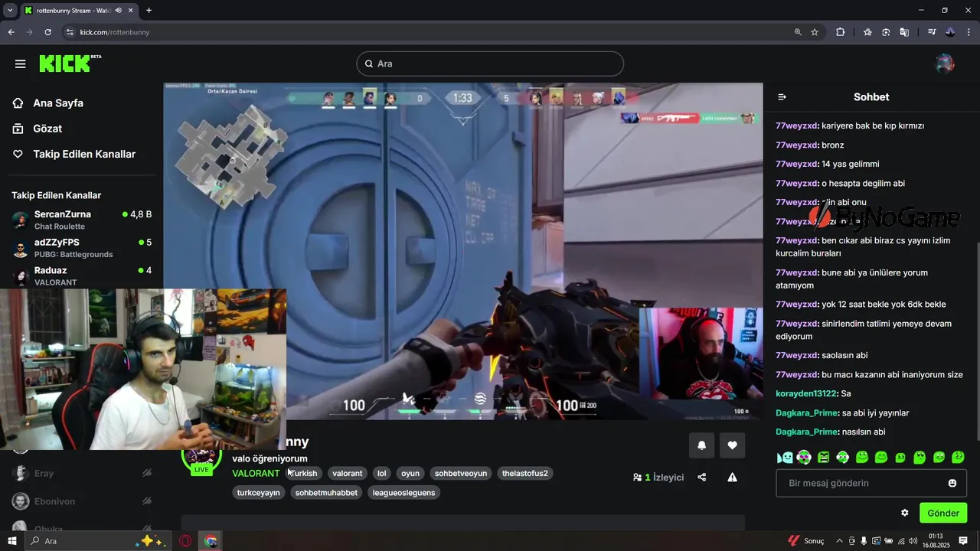Follow the channel with the heart button
Screen dimensions: 980x551
[x=732, y=445]
